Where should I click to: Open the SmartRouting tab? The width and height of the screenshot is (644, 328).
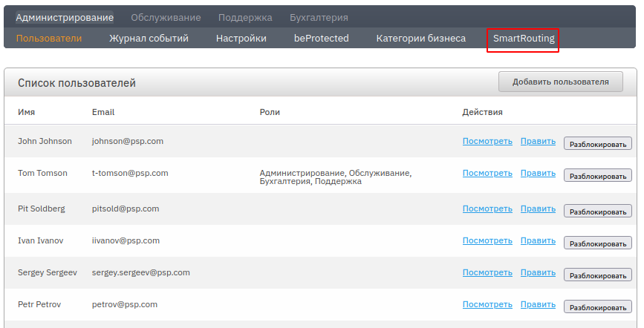pyautogui.click(x=524, y=39)
